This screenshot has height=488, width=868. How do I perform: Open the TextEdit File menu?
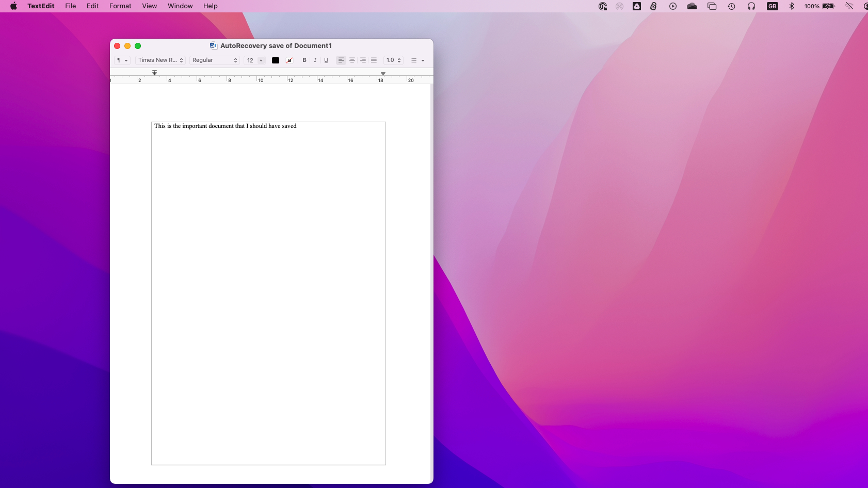(x=70, y=6)
